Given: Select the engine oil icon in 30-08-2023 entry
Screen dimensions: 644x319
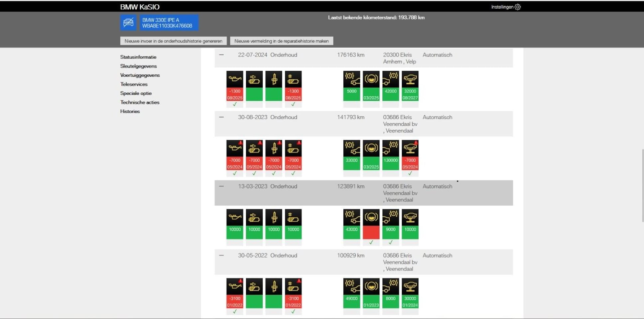Looking at the screenshot, I should 235,148.
